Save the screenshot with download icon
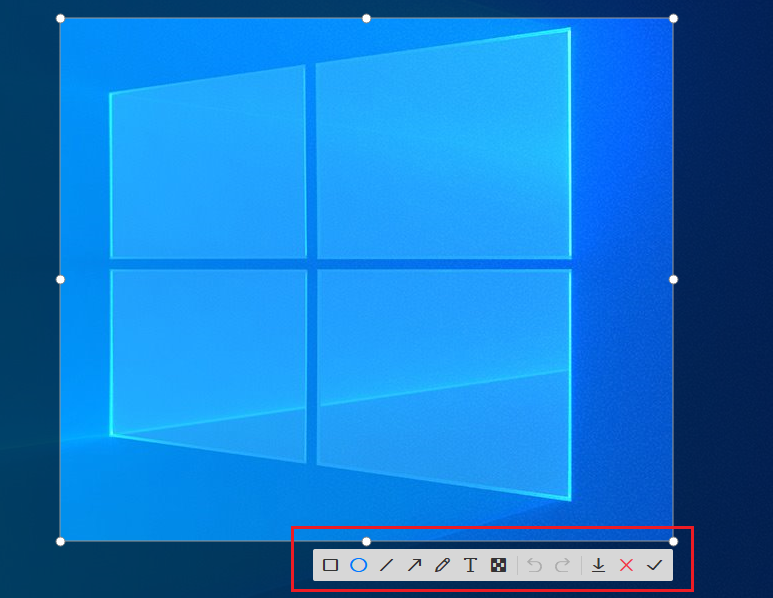The height and width of the screenshot is (598, 773). tap(598, 565)
